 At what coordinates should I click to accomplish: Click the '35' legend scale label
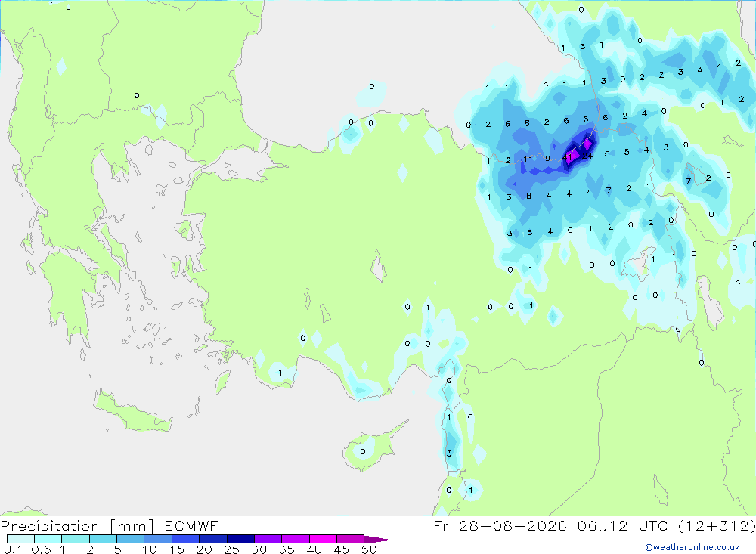(287, 549)
